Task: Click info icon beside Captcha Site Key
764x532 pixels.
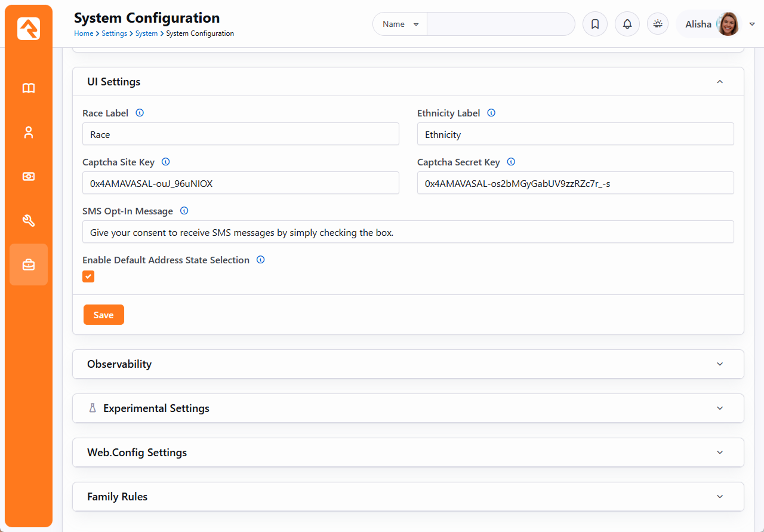Action: click(166, 162)
